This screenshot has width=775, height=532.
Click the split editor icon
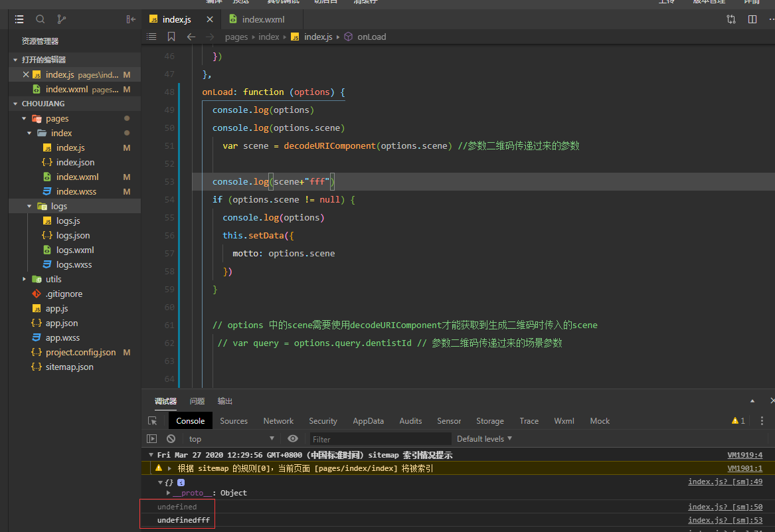click(x=752, y=20)
